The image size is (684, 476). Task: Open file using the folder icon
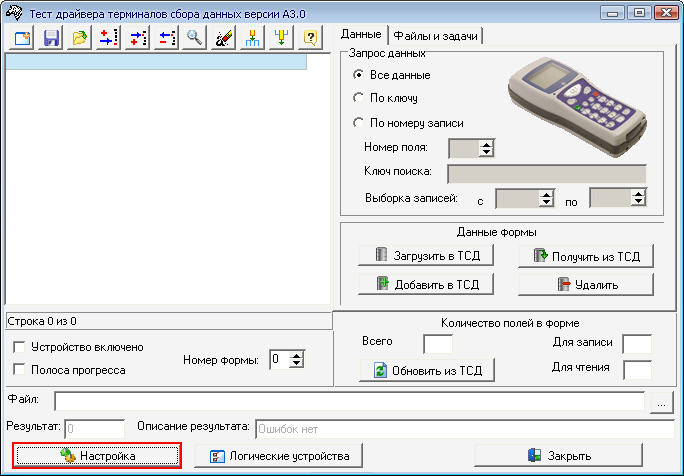(79, 38)
